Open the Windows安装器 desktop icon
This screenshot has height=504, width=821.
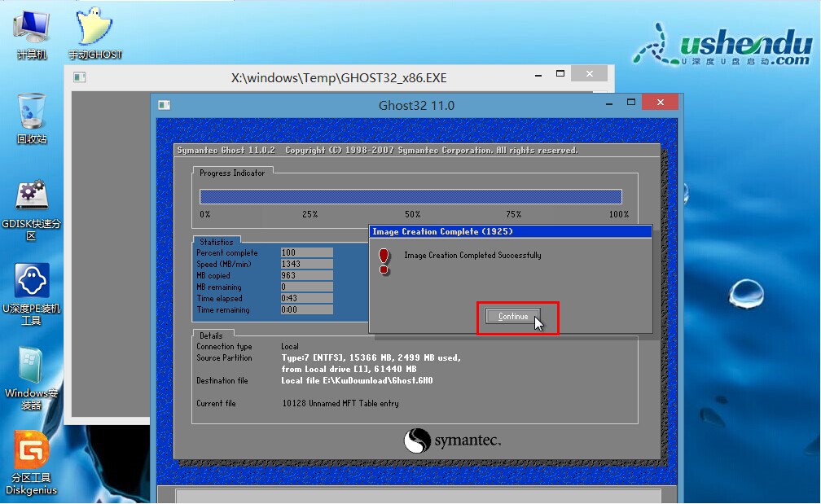click(x=32, y=379)
